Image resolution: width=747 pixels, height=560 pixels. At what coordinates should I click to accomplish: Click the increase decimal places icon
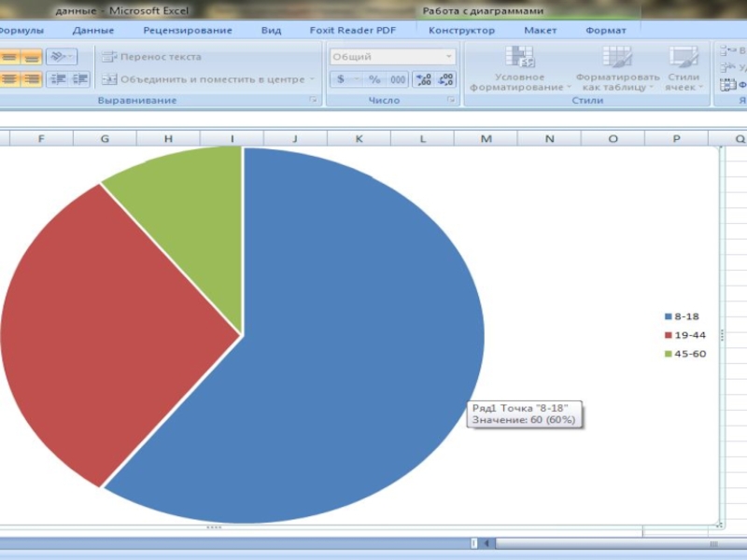(424, 80)
